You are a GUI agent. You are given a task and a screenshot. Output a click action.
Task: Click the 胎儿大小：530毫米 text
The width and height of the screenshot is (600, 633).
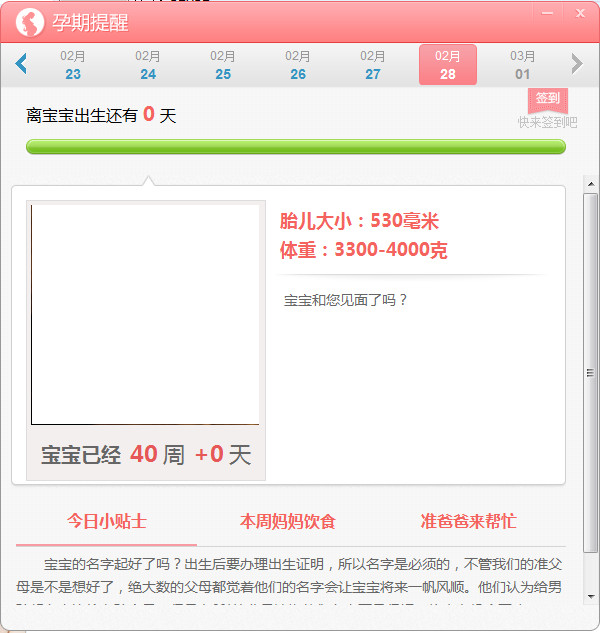coord(359,221)
